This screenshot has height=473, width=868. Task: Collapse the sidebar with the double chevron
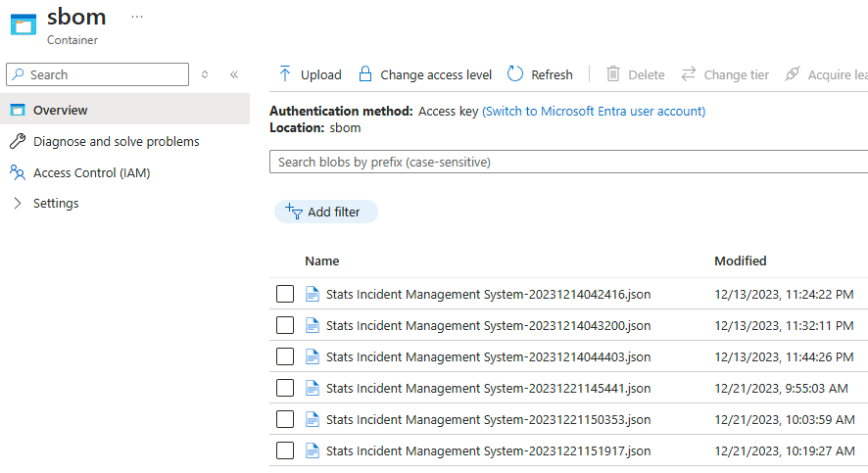[234, 74]
